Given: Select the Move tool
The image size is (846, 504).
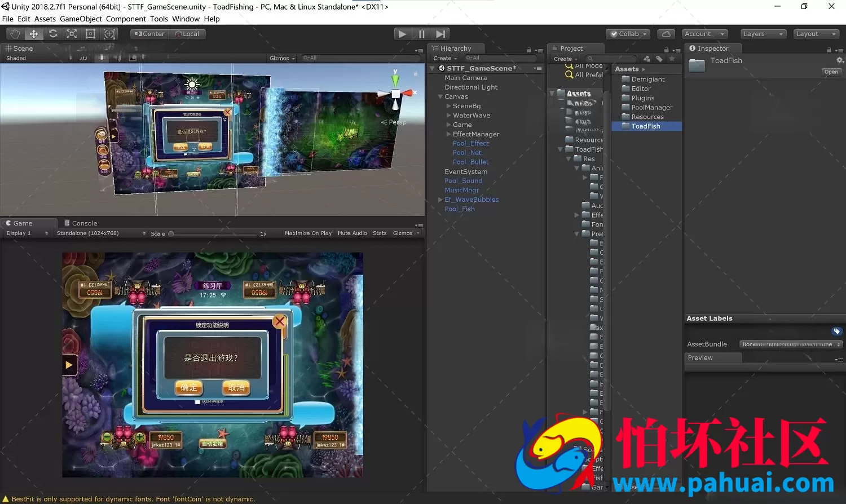Looking at the screenshot, I should click(x=34, y=34).
